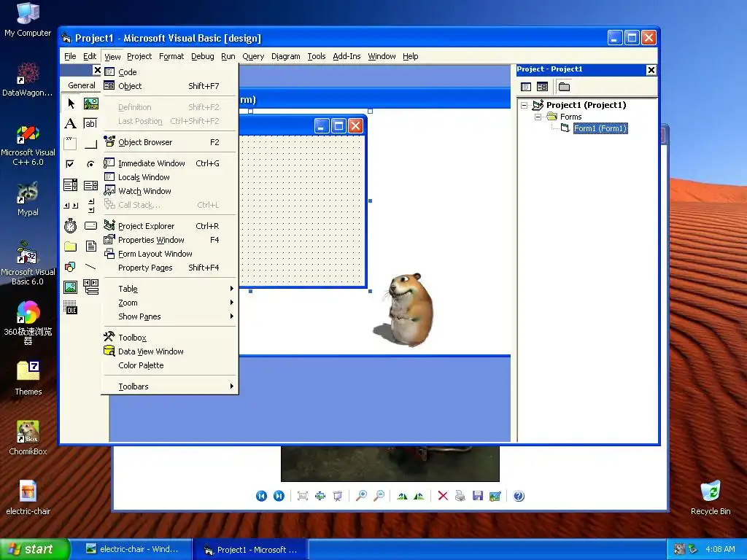Select the Label control tool

click(71, 124)
